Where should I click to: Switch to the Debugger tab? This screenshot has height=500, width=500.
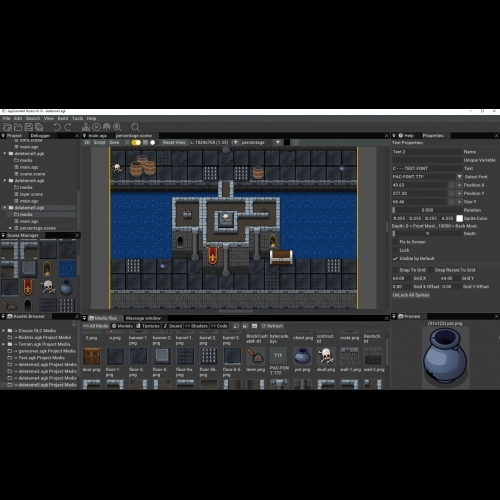click(40, 136)
